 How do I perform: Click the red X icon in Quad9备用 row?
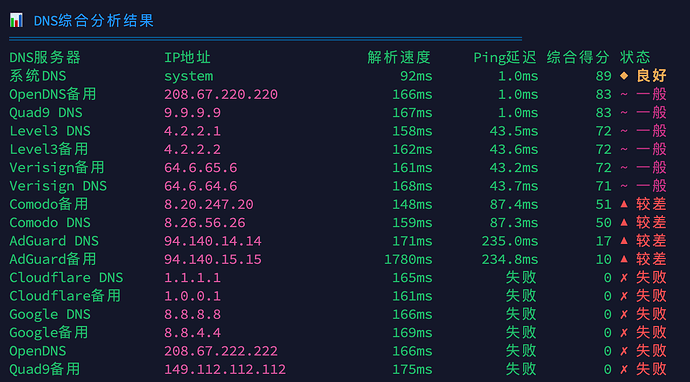pyautogui.click(x=624, y=369)
